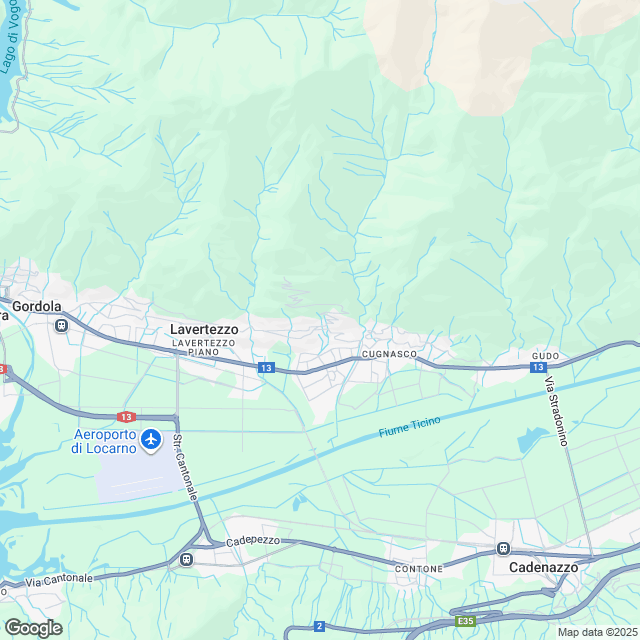
Task: Click the Lavertezzo town label
Action: click(204, 329)
